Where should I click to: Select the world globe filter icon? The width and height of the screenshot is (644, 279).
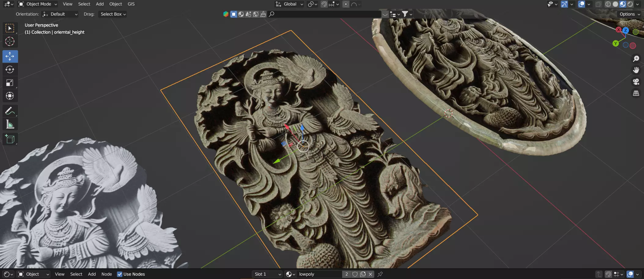point(256,14)
